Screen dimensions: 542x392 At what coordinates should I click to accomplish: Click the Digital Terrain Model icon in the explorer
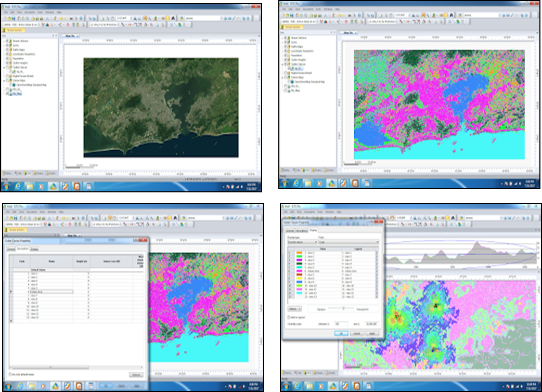[11, 76]
